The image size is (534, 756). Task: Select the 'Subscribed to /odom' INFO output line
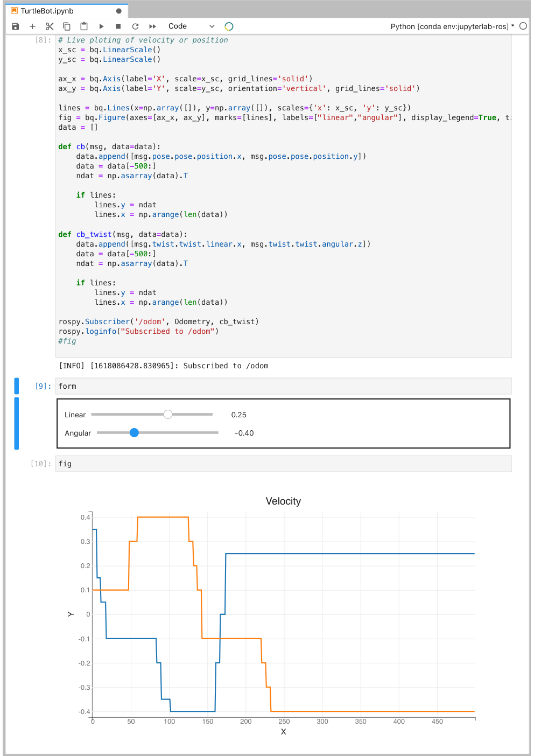164,366
